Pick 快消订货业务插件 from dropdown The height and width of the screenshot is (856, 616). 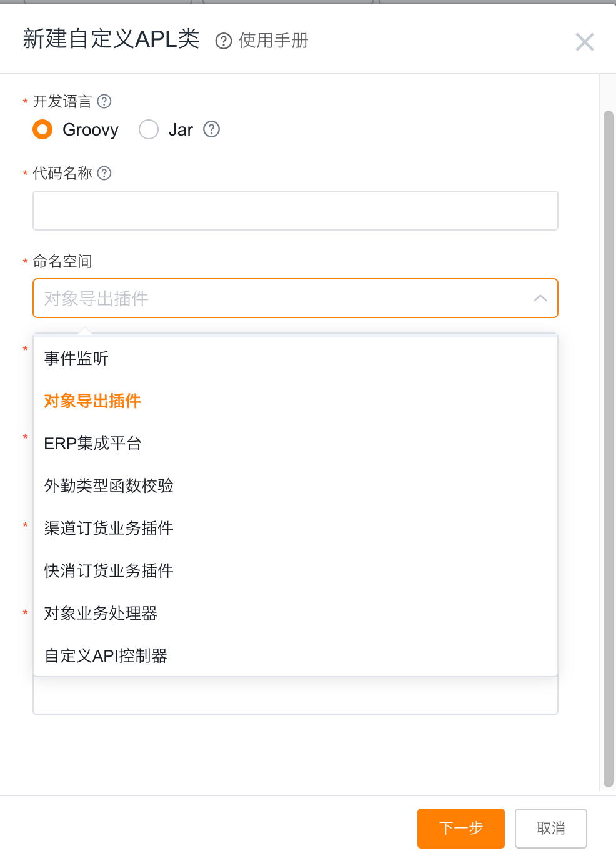point(109,571)
